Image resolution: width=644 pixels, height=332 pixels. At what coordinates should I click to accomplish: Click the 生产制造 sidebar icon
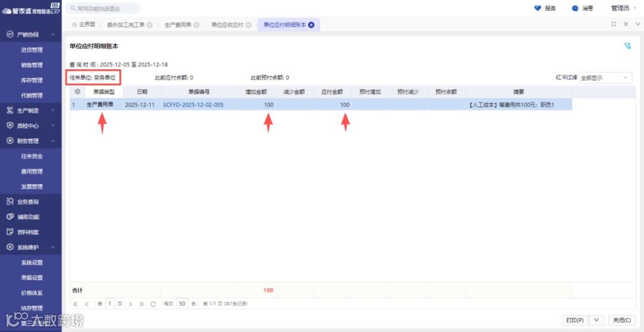pyautogui.click(x=10, y=110)
